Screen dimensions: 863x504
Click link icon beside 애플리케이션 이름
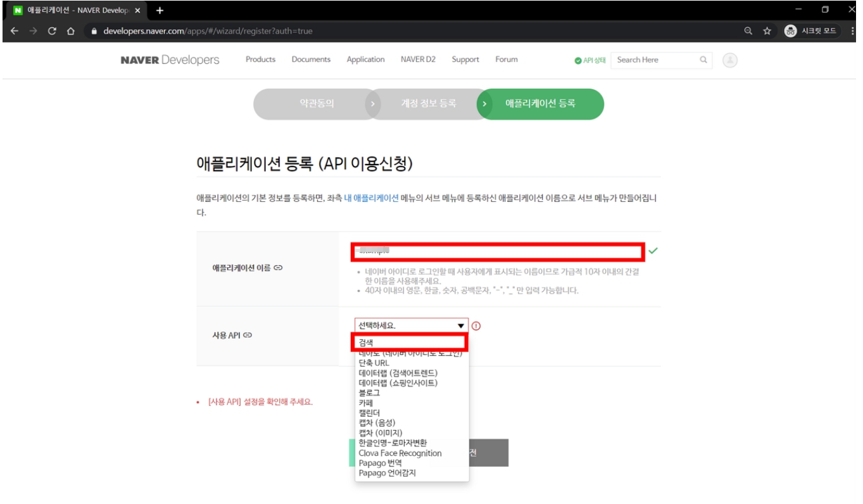(278, 268)
